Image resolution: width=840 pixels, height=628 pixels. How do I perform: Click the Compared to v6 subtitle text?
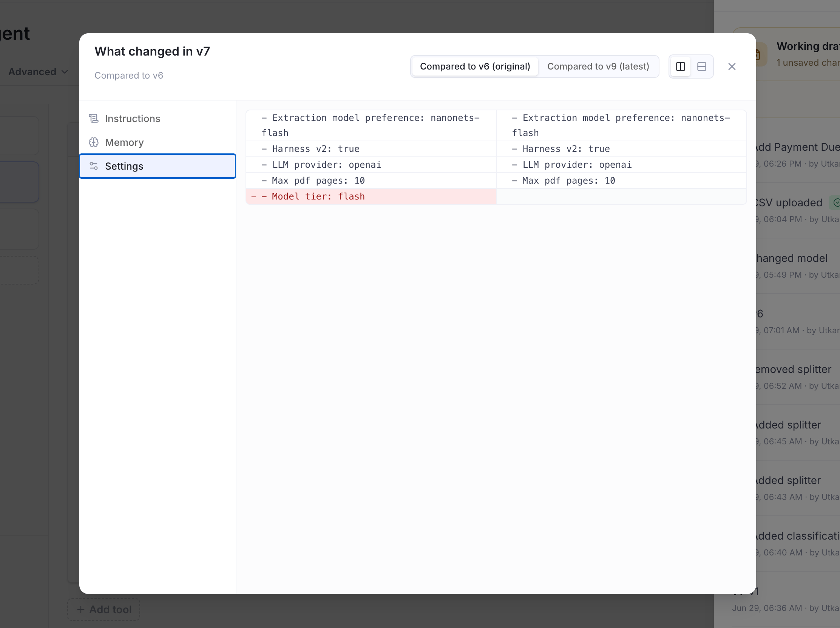coord(129,75)
